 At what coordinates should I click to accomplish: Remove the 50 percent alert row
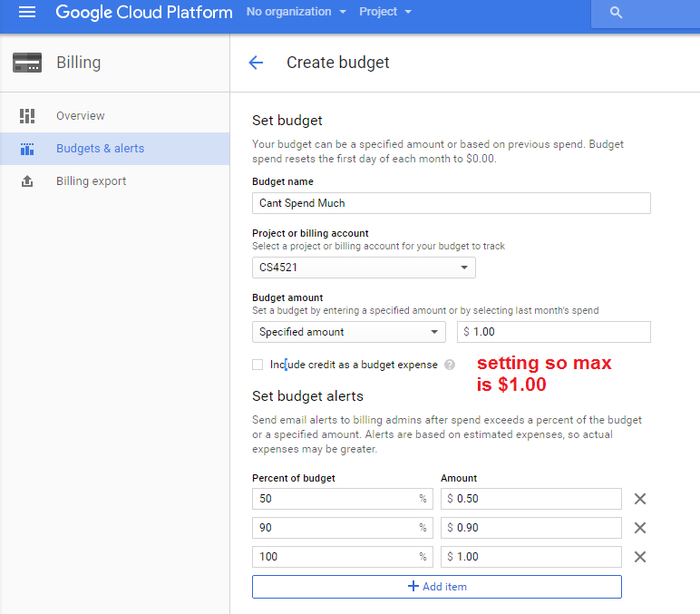[639, 499]
